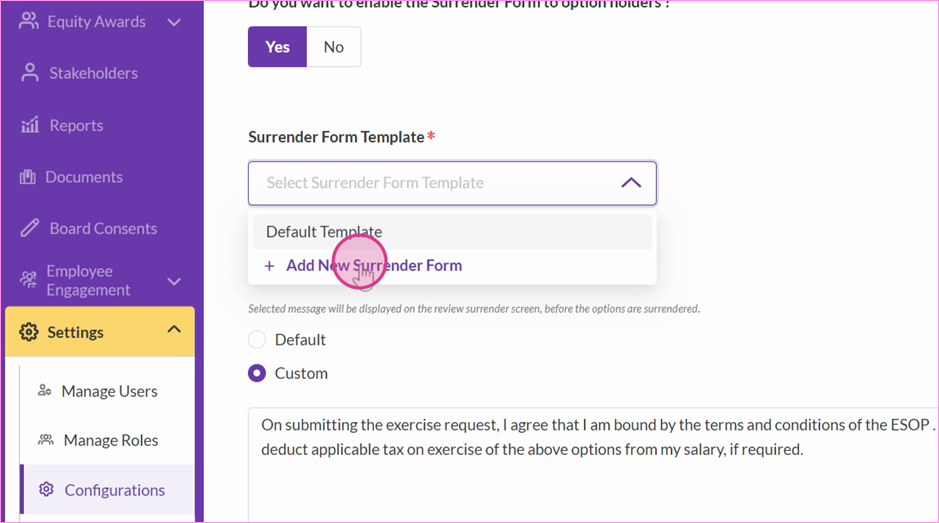Expand the Equity Awards menu chevron
Screen dimensions: 939x523
click(174, 23)
